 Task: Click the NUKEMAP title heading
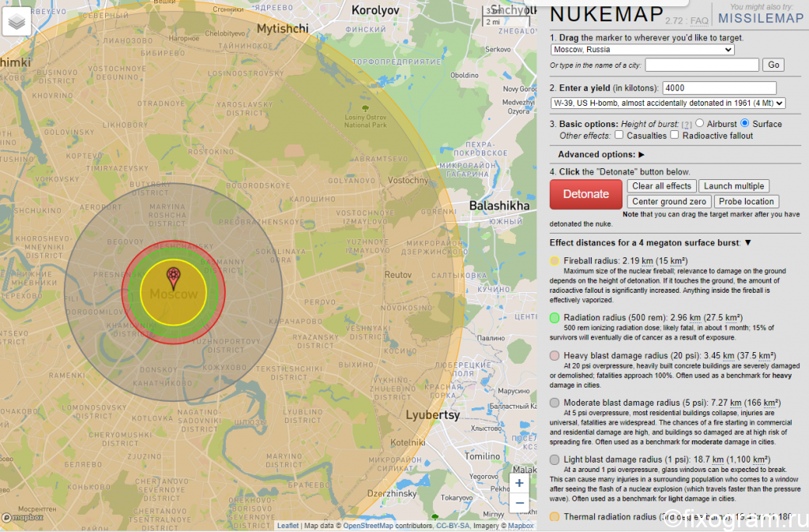(x=607, y=14)
